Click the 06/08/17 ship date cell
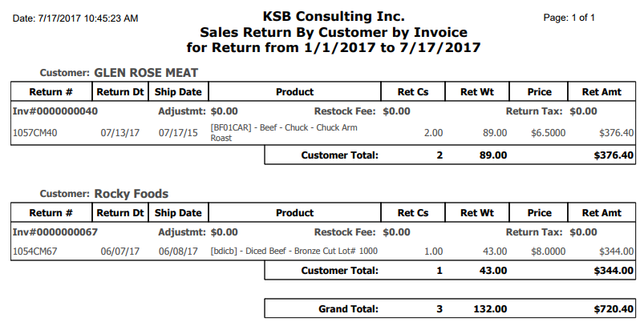This screenshot has width=644, height=330. tap(179, 252)
